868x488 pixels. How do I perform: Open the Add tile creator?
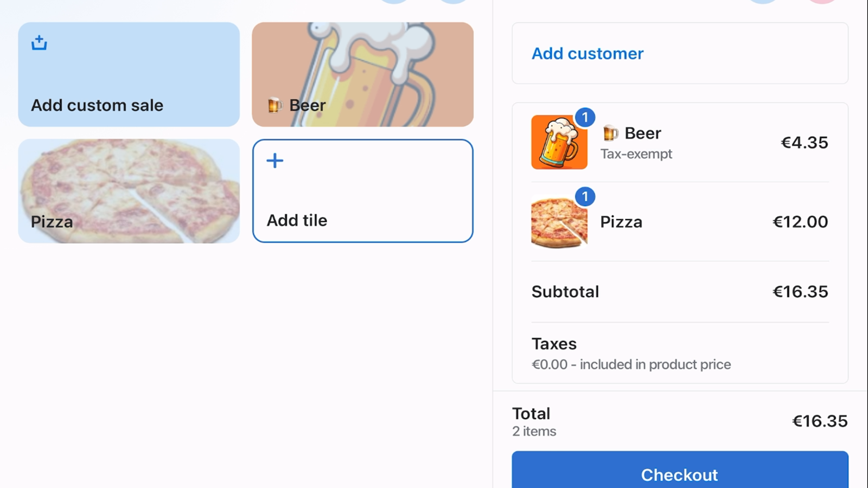tap(362, 190)
